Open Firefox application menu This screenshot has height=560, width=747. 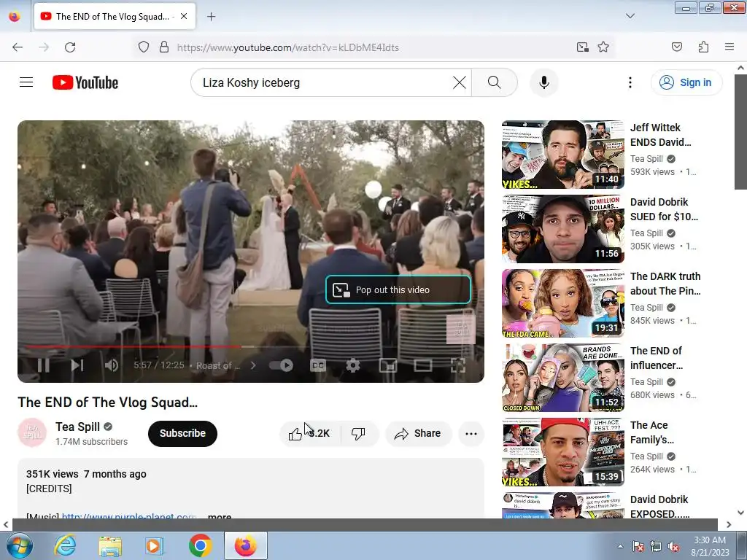pyautogui.click(x=729, y=47)
